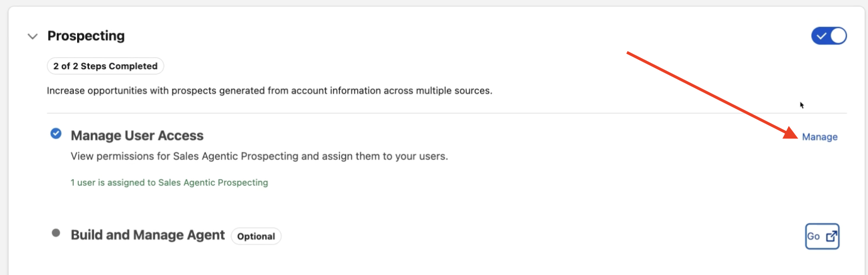Click the Optional badge
The image size is (868, 275).
[256, 236]
